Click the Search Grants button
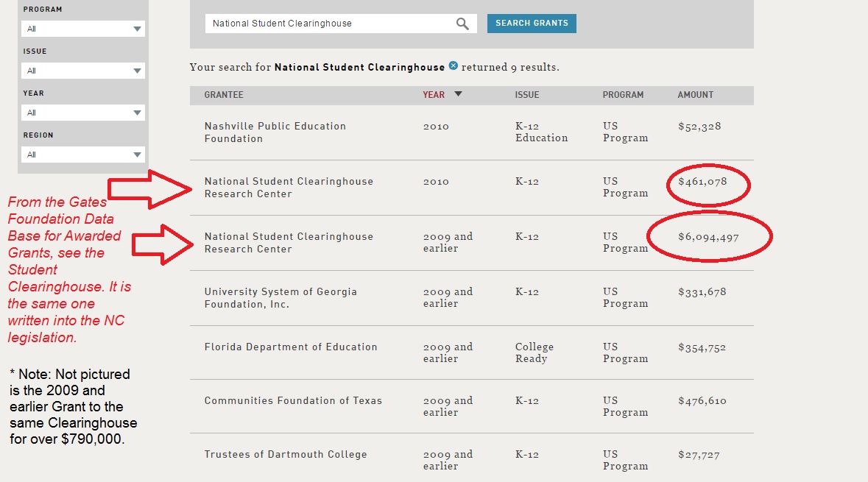This screenshot has width=868, height=482. [532, 24]
